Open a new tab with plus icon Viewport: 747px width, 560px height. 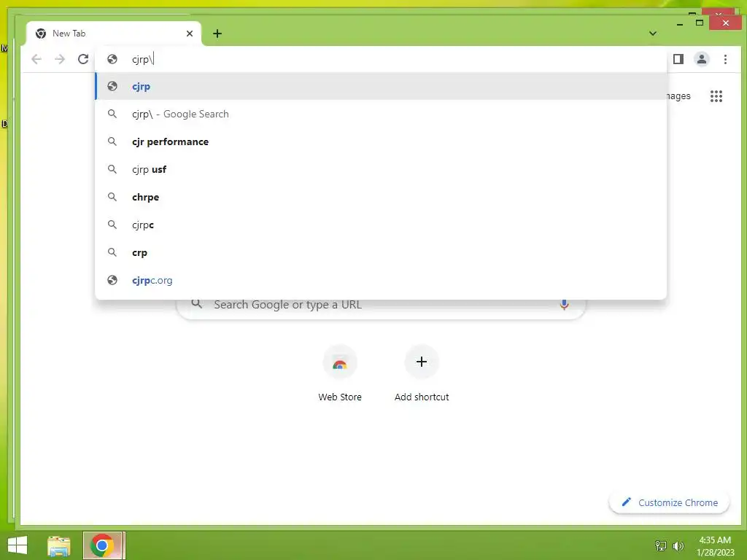click(x=217, y=34)
